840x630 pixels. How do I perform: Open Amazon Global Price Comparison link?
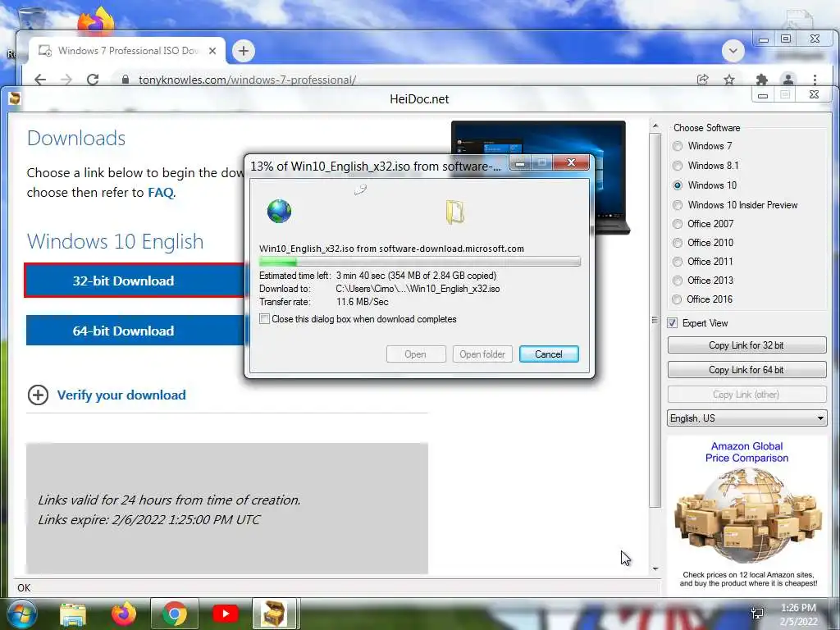746,452
